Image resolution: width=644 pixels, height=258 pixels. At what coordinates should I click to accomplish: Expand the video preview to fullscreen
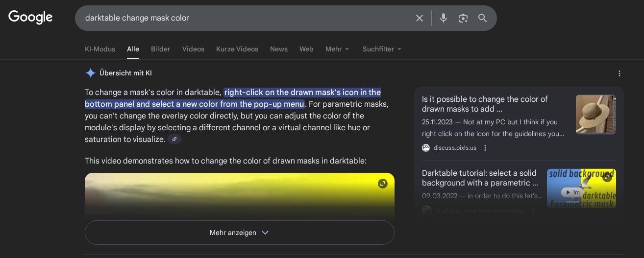click(x=383, y=184)
